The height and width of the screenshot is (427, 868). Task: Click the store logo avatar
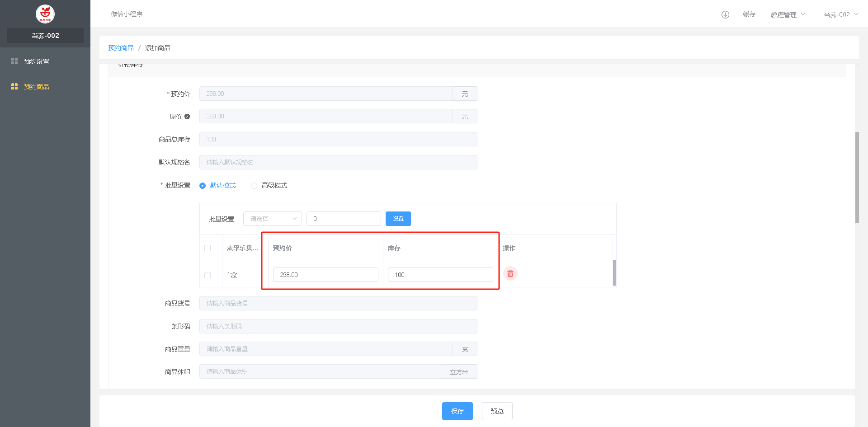point(45,14)
